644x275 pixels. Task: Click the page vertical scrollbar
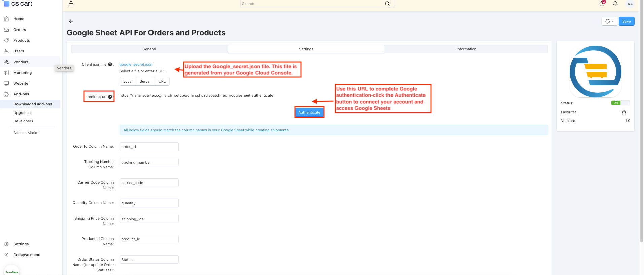642,121
